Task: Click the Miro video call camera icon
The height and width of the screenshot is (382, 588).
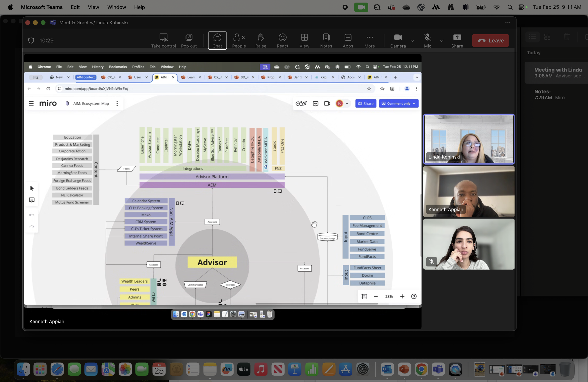Action: pos(327,103)
